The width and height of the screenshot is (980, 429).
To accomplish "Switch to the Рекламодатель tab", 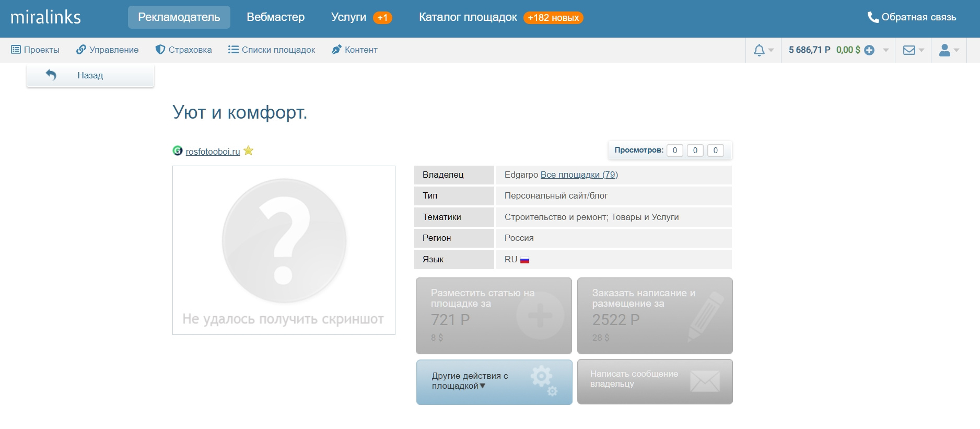I will pyautogui.click(x=179, y=17).
